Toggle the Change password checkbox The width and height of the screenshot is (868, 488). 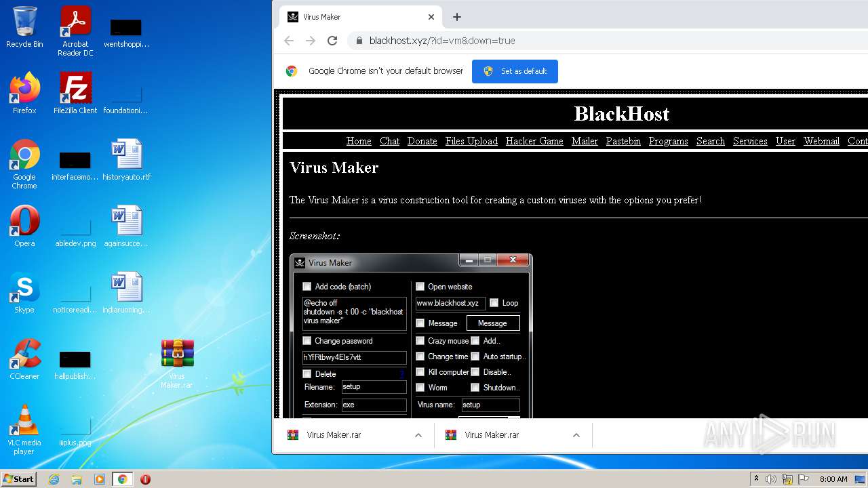pos(307,341)
